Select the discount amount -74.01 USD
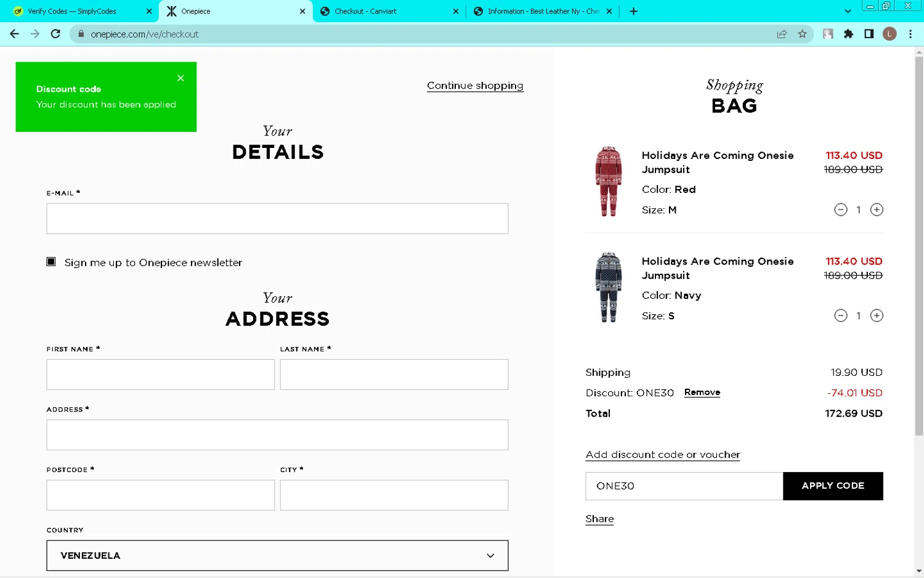 [x=855, y=393]
